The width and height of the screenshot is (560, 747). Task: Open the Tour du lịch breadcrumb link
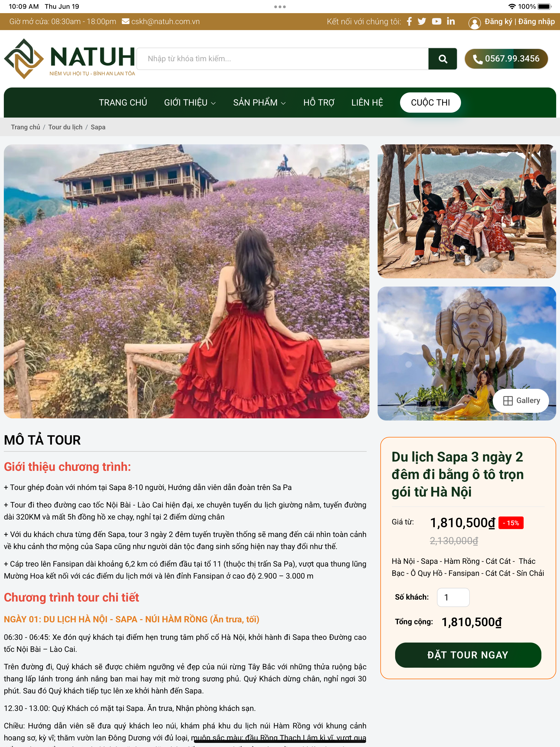click(x=65, y=127)
